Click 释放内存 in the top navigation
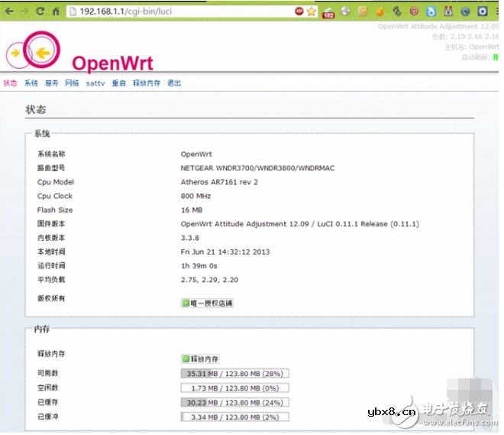Image resolution: width=504 pixels, height=435 pixels. [x=147, y=83]
